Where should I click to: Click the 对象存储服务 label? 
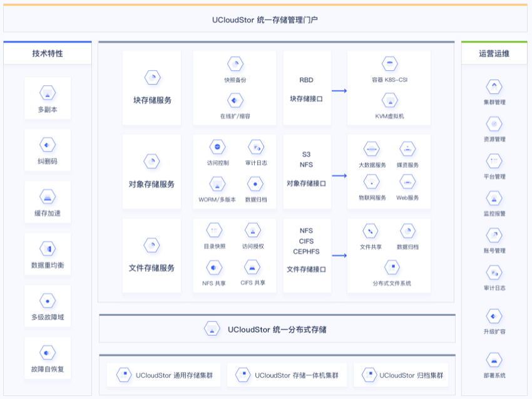[151, 184]
